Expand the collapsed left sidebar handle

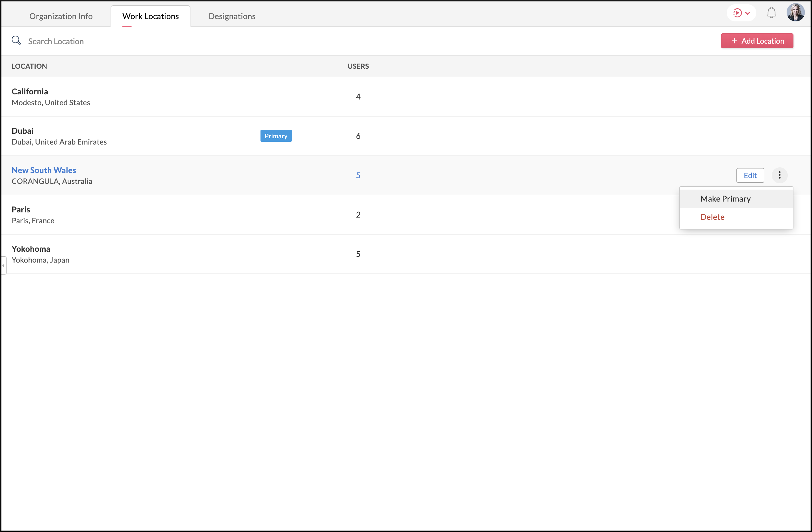[3, 265]
